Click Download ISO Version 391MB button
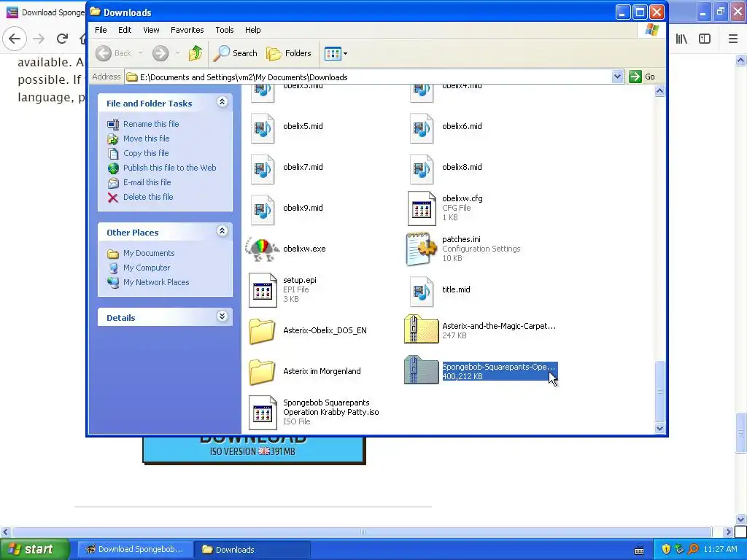The width and height of the screenshot is (747, 560). [253, 449]
